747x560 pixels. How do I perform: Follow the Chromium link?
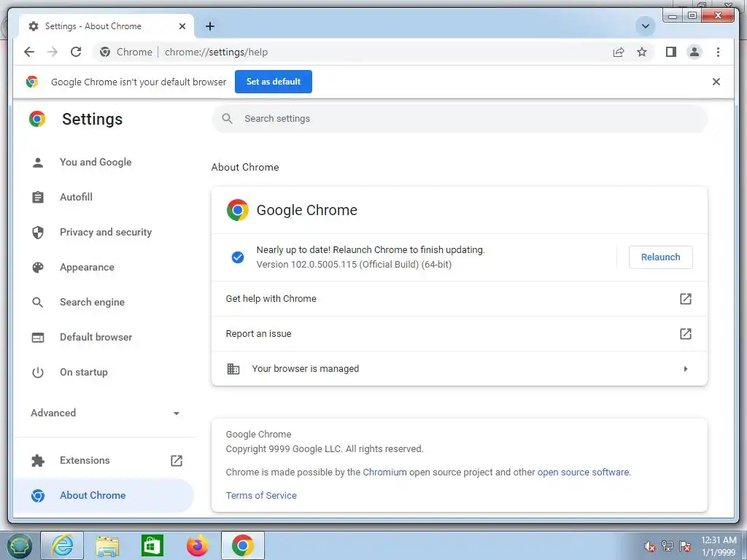click(x=384, y=472)
